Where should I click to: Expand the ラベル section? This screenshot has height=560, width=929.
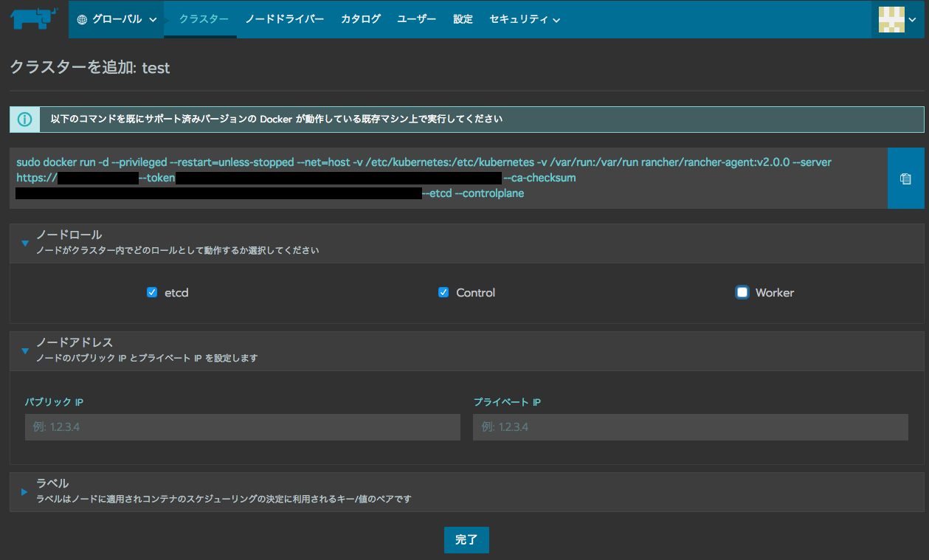click(24, 491)
